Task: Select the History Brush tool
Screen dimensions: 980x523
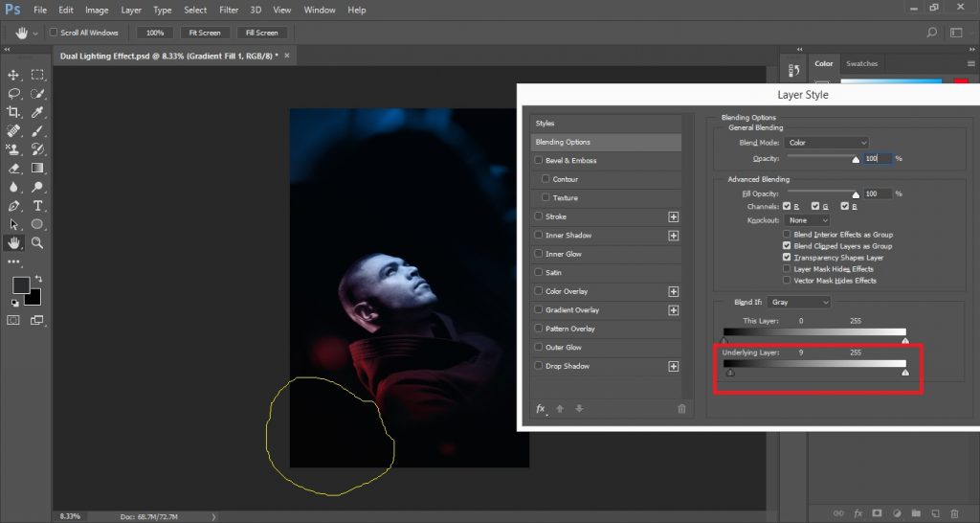Action: (x=37, y=149)
